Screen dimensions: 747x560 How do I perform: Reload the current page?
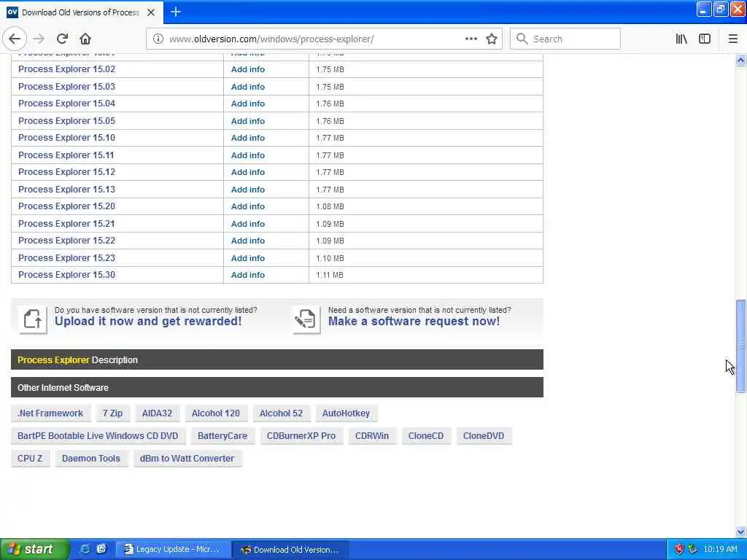tap(62, 39)
